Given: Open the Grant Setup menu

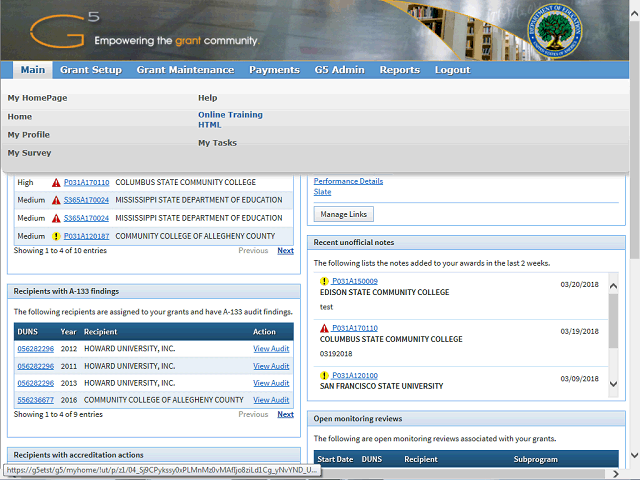Looking at the screenshot, I should pos(90,70).
